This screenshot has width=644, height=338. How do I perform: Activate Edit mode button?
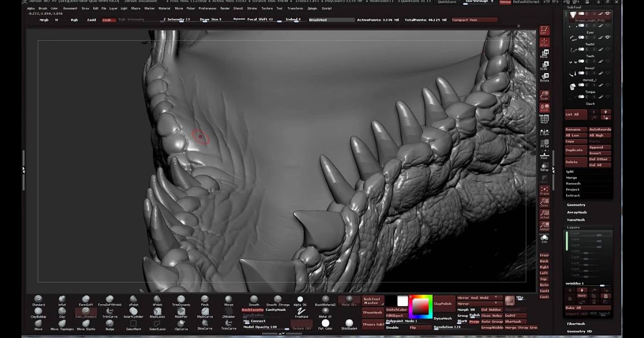click(544, 31)
